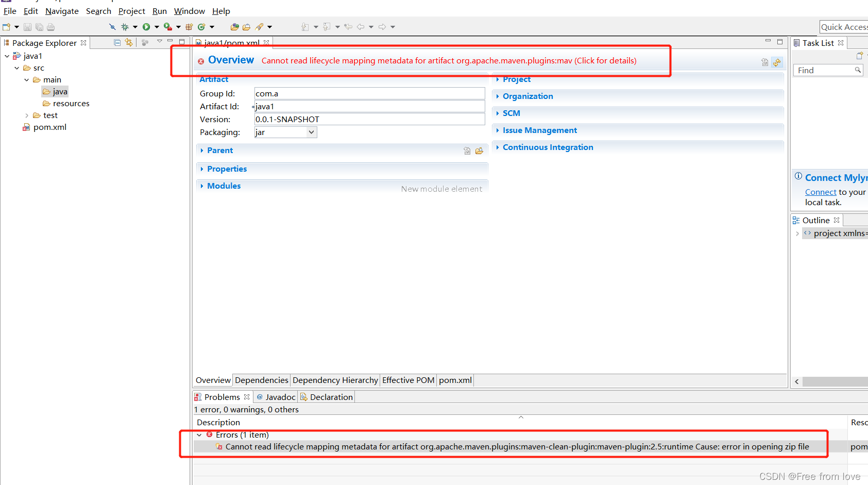This screenshot has width=868, height=485.
Task: Switch to the Effective POM tab
Action: 408,380
